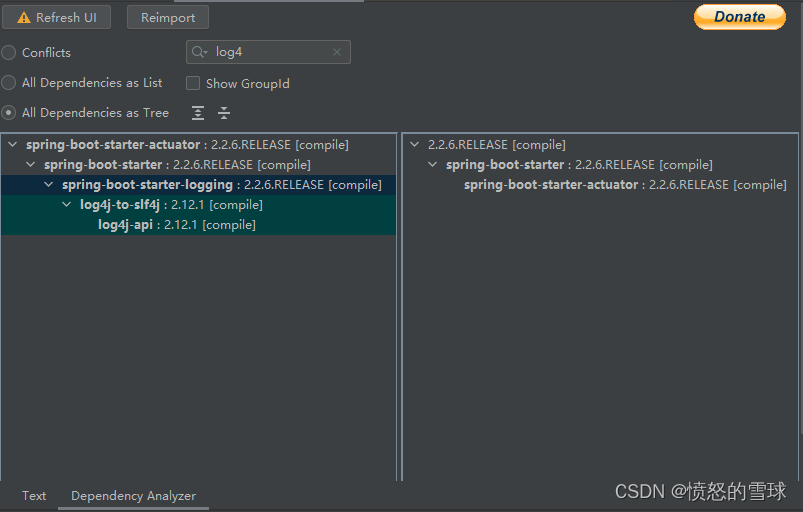Focus the log4 search field

pyautogui.click(x=268, y=52)
